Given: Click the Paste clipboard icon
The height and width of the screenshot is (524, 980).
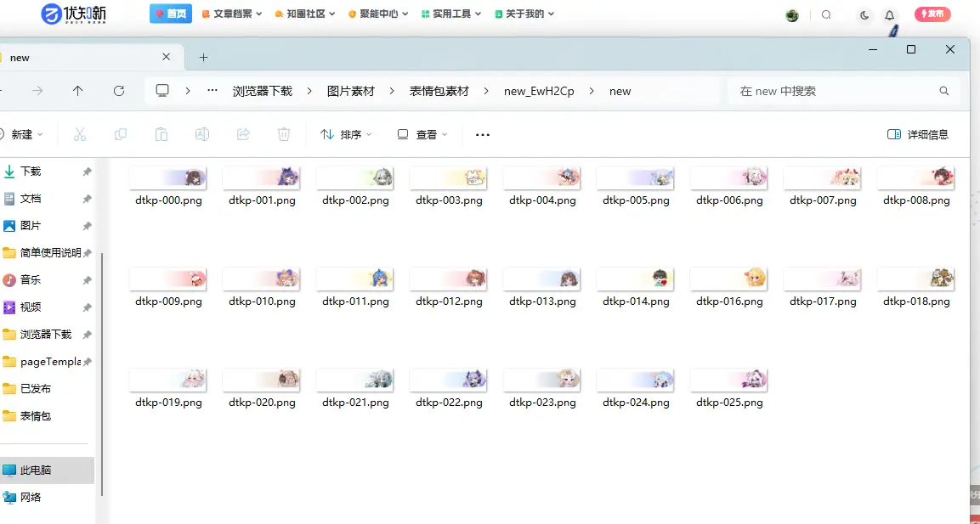Looking at the screenshot, I should (x=161, y=134).
